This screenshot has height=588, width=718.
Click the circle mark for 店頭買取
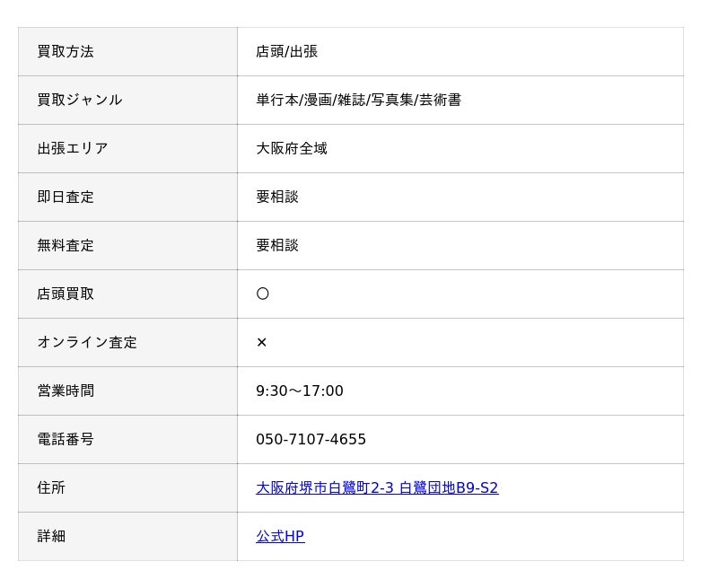[262, 294]
